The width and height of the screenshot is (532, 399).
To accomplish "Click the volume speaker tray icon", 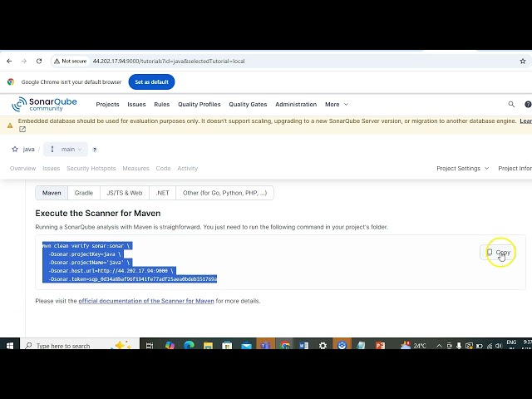I will [x=499, y=346].
